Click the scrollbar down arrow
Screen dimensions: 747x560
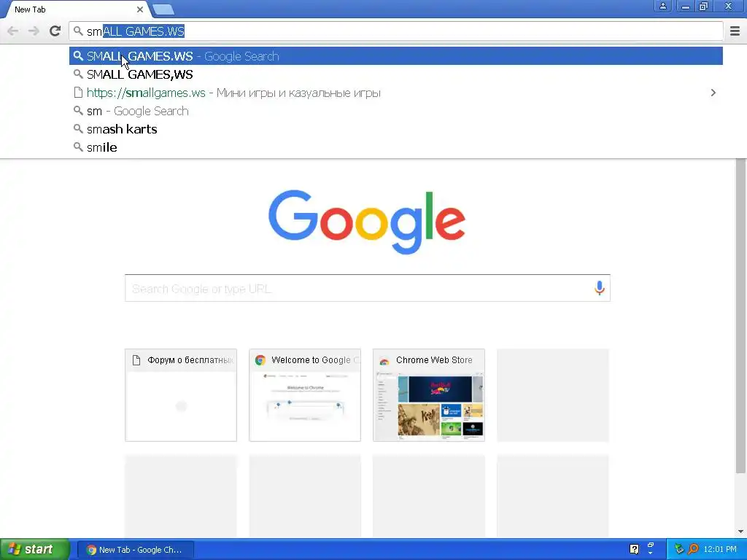tap(740, 532)
